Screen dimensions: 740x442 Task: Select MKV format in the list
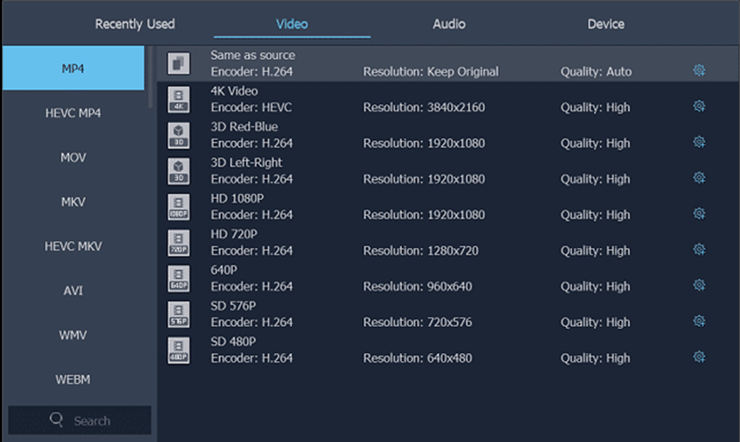click(x=73, y=202)
